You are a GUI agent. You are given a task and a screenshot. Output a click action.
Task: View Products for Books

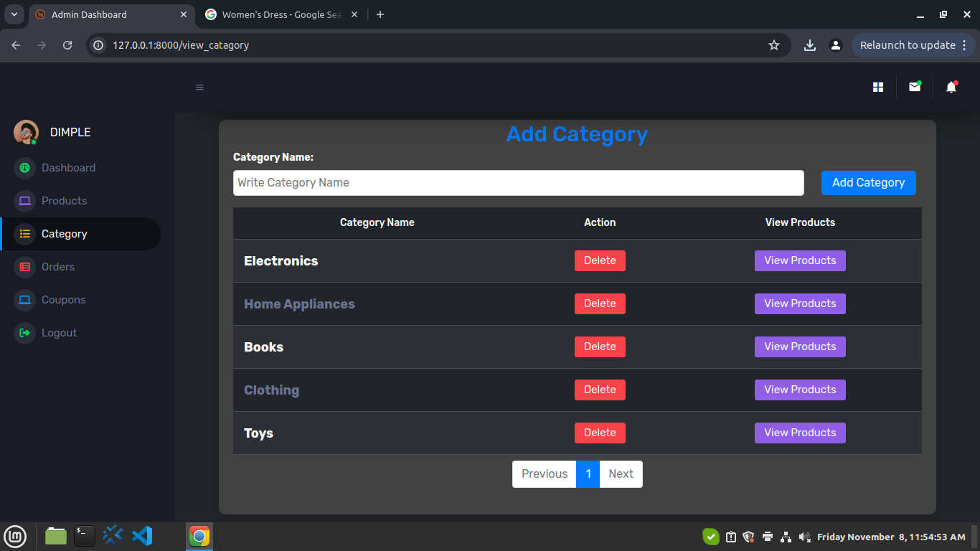(800, 347)
